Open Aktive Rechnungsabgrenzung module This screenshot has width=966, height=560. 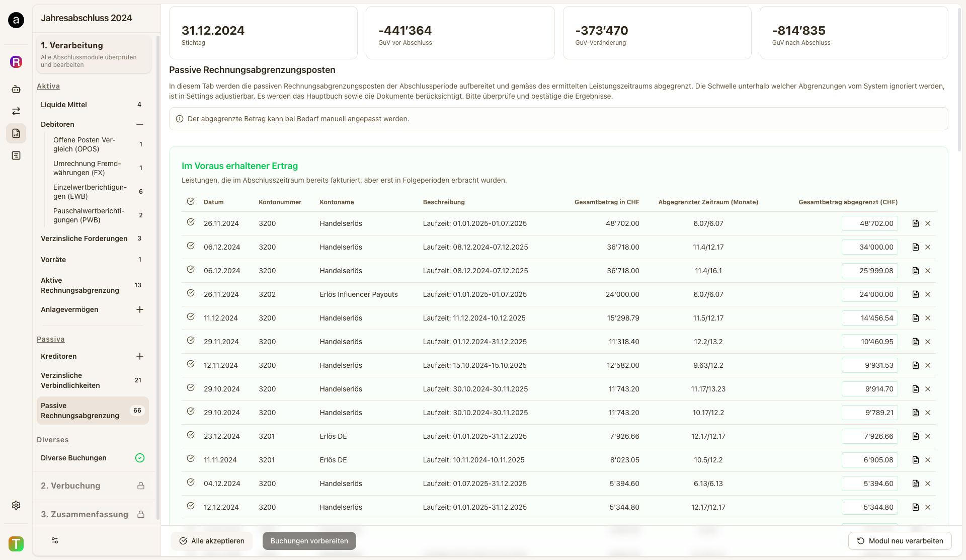point(80,285)
